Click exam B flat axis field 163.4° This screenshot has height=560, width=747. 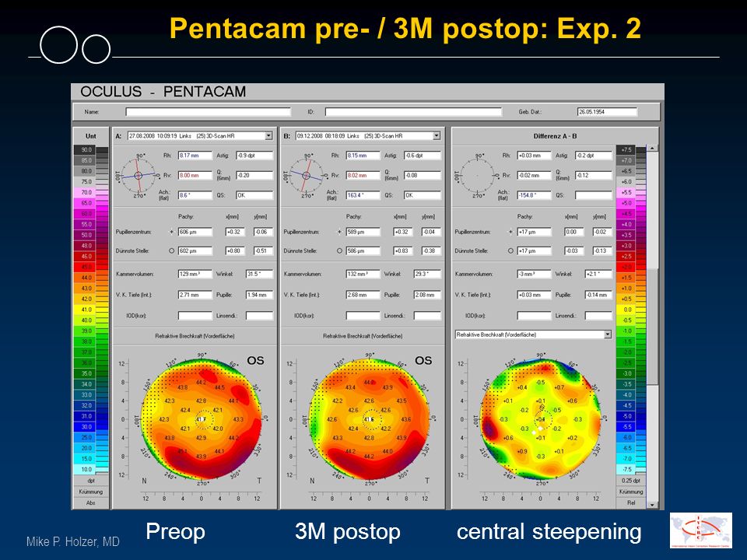click(x=363, y=195)
